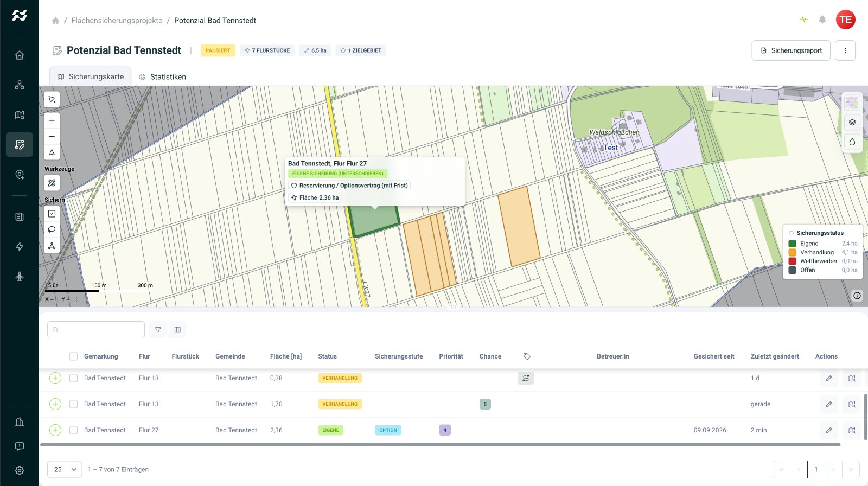The height and width of the screenshot is (486, 868).
Task: Click the green Eigene legend swatch
Action: [x=792, y=244]
